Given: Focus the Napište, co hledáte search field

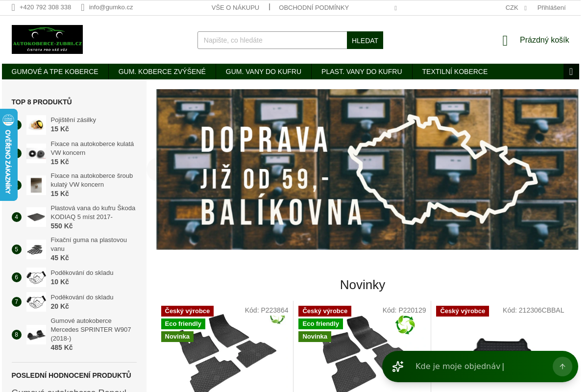Looking at the screenshot, I should pyautogui.click(x=272, y=40).
